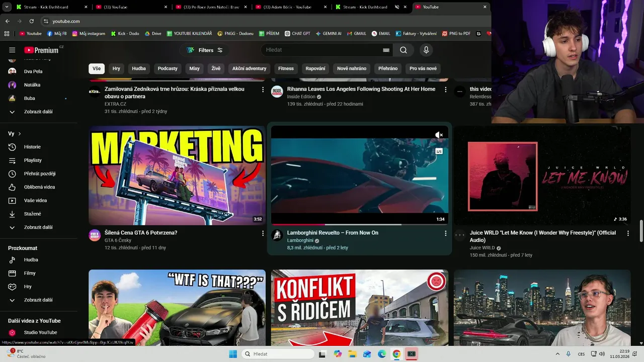644x362 pixels.
Task: Expand Zobrazit další below Stažené
Action: (37, 227)
